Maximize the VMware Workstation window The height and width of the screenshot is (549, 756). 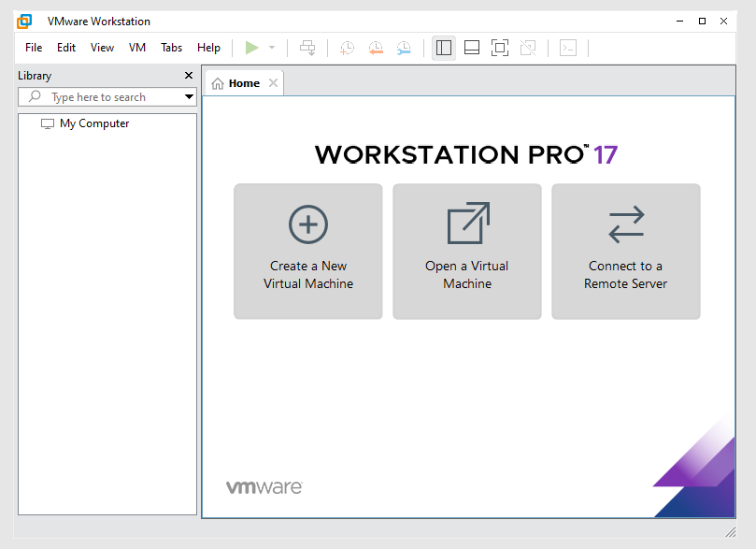coord(702,22)
